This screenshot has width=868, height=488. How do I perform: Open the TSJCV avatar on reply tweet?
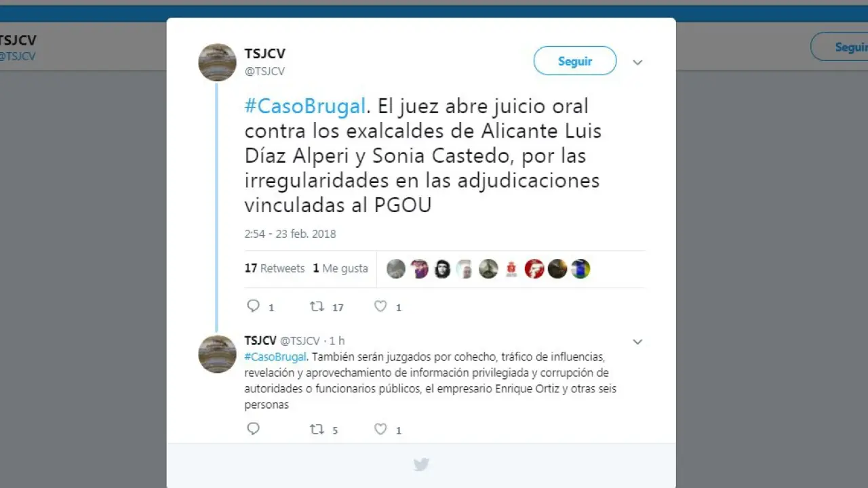tap(217, 354)
